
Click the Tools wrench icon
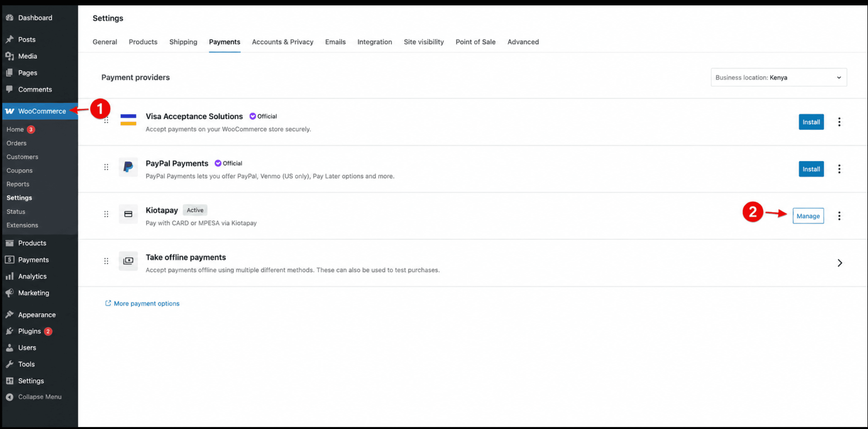[9, 364]
